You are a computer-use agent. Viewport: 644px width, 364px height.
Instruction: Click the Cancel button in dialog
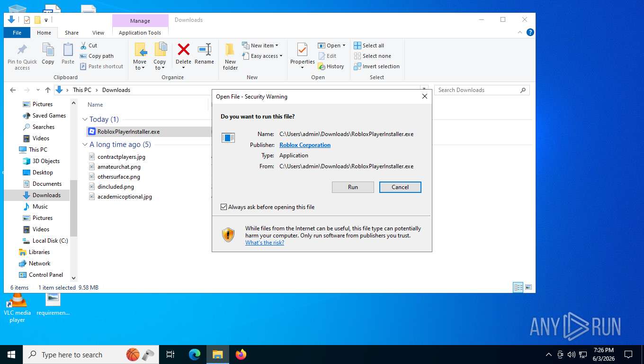click(x=400, y=187)
